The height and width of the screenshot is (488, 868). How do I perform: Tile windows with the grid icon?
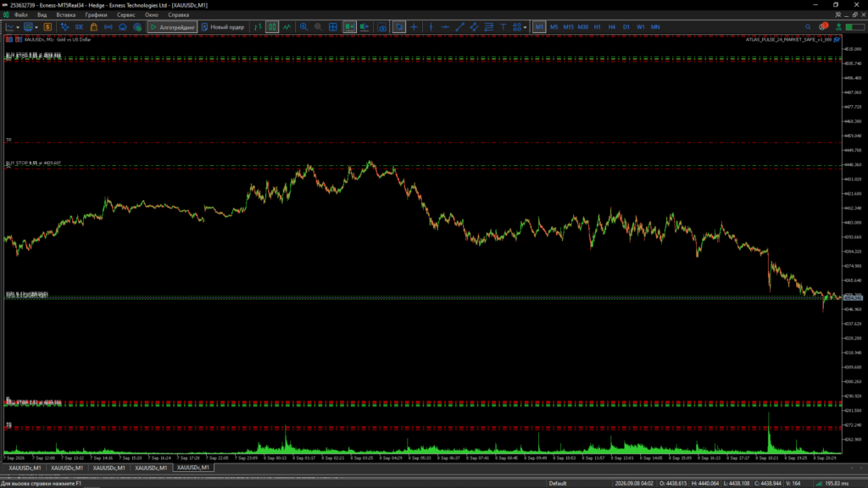pos(332,27)
